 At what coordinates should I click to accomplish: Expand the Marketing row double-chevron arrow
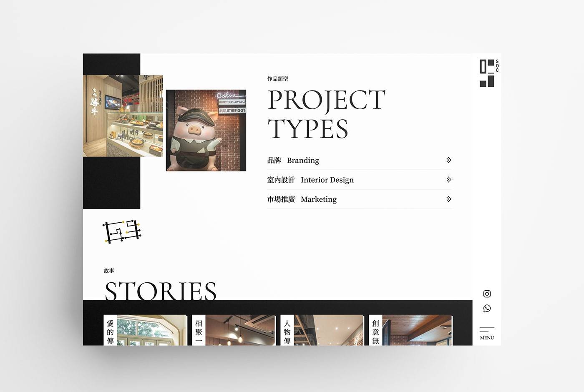tap(448, 199)
